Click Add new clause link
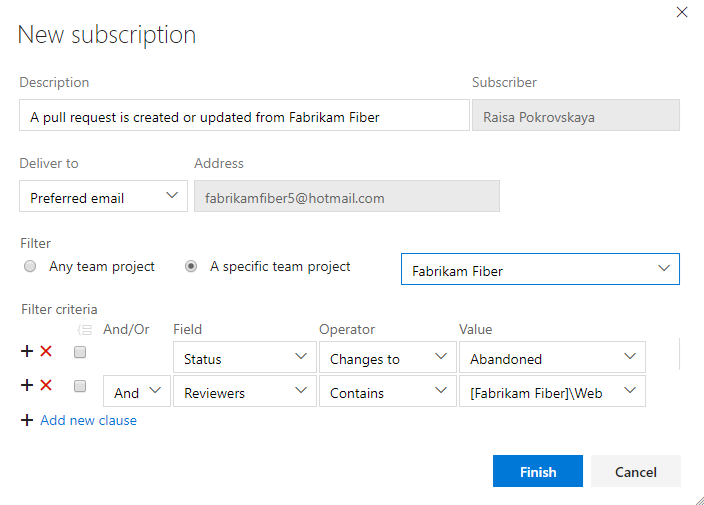This screenshot has height=505, width=704. tap(88, 421)
